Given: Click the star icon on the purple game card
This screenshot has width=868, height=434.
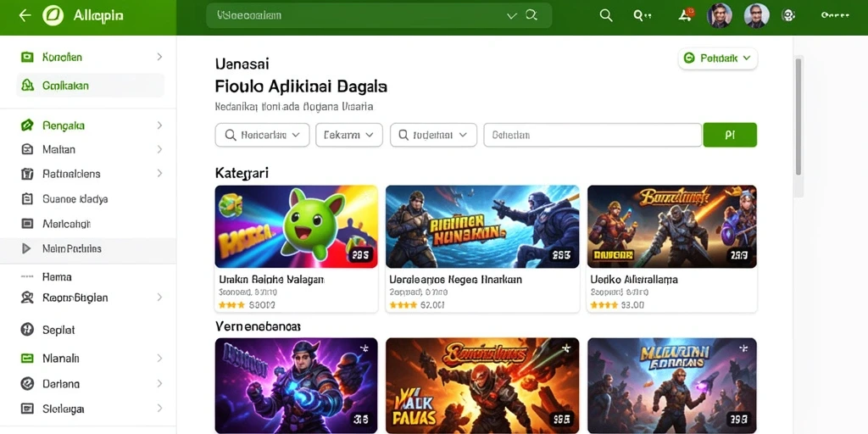Looking at the screenshot, I should 364,348.
